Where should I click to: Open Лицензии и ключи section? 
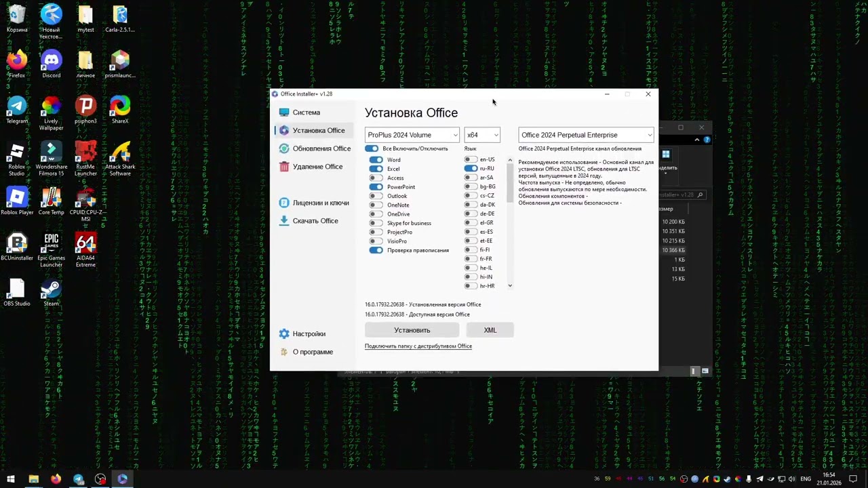click(314, 203)
